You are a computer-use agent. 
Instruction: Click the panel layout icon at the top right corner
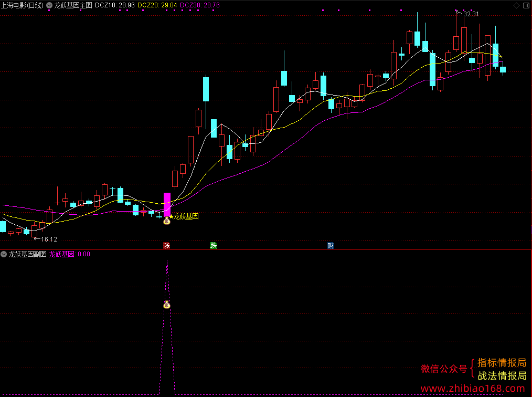tap(526, 5)
